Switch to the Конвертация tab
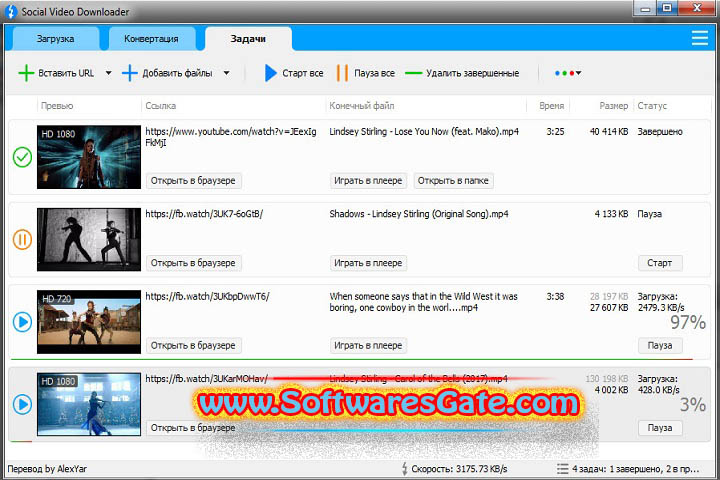Image resolution: width=720 pixels, height=480 pixels. pyautogui.click(x=152, y=39)
